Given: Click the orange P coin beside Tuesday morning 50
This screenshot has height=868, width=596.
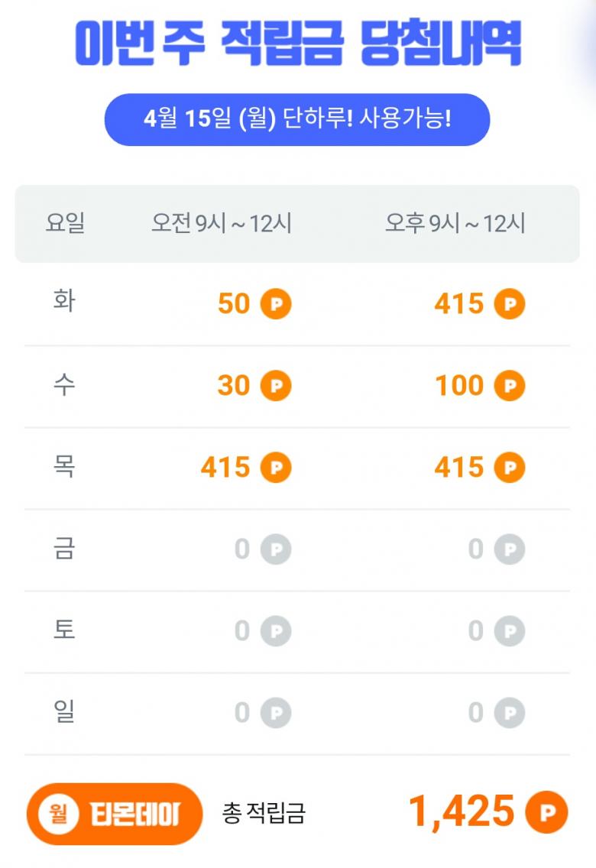Looking at the screenshot, I should pyautogui.click(x=276, y=304).
